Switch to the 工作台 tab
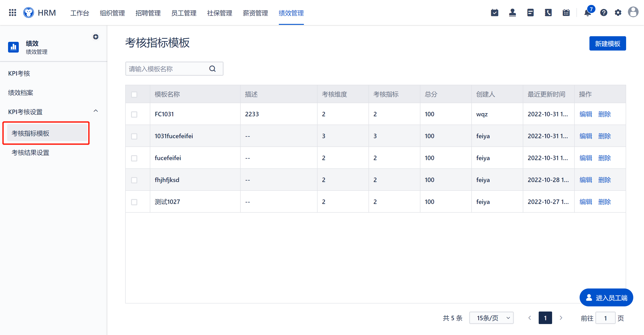The image size is (644, 335). click(x=80, y=13)
